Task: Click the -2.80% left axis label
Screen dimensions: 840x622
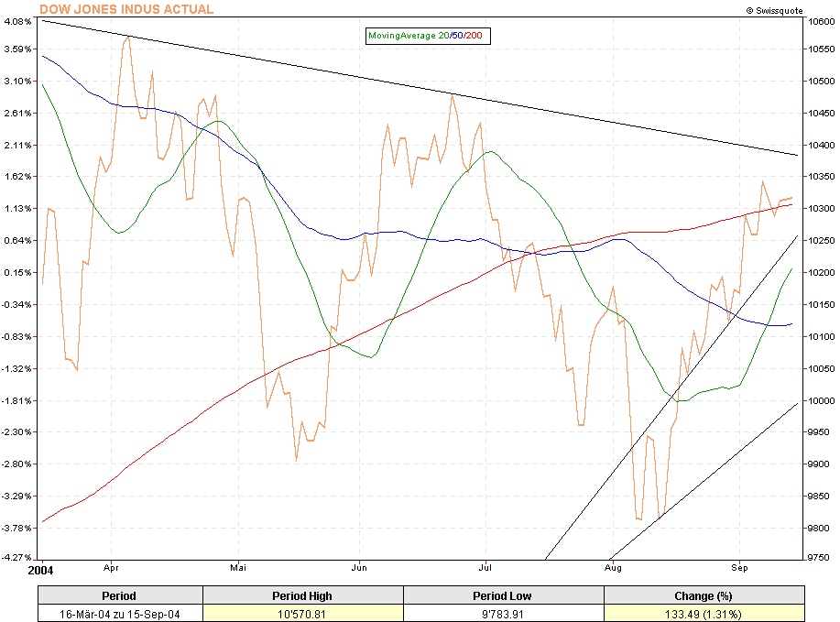Action: [x=16, y=464]
